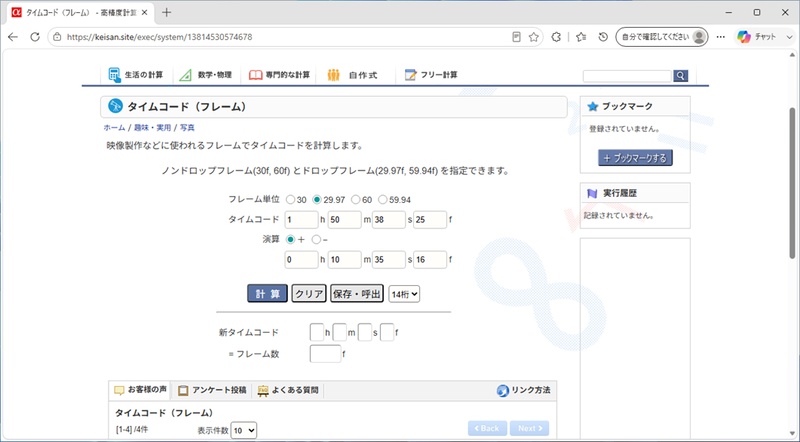The height and width of the screenshot is (442, 800).
Task: Click the Next pagination button
Action: click(x=530, y=428)
